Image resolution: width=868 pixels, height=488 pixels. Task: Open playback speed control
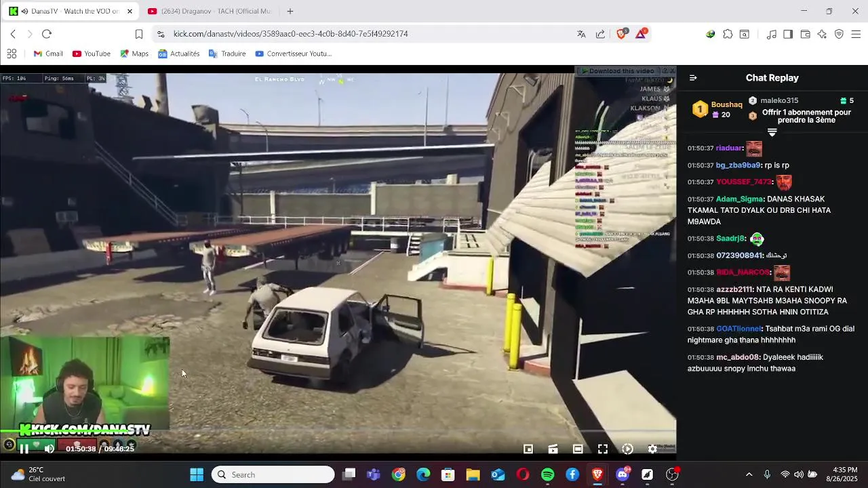coord(627,449)
